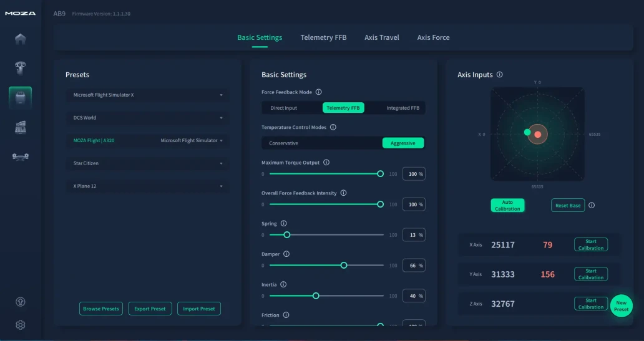This screenshot has height=341, width=644.
Task: Click the Inertia 40 percent field
Action: pyautogui.click(x=414, y=296)
